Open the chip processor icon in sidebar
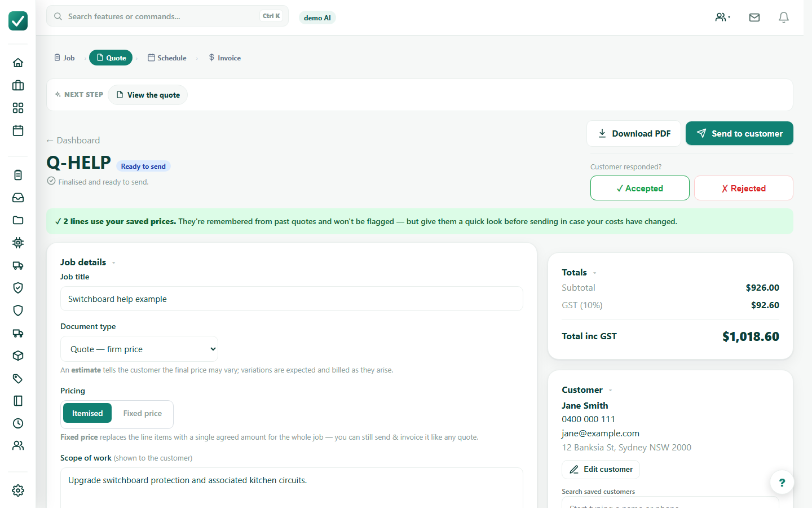 point(18,243)
